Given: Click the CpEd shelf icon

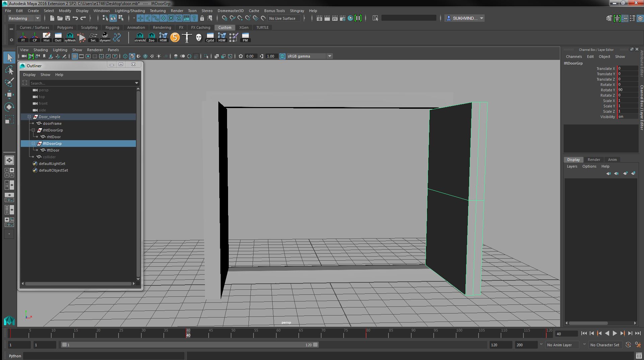Looking at the screenshot, I should click(210, 37).
